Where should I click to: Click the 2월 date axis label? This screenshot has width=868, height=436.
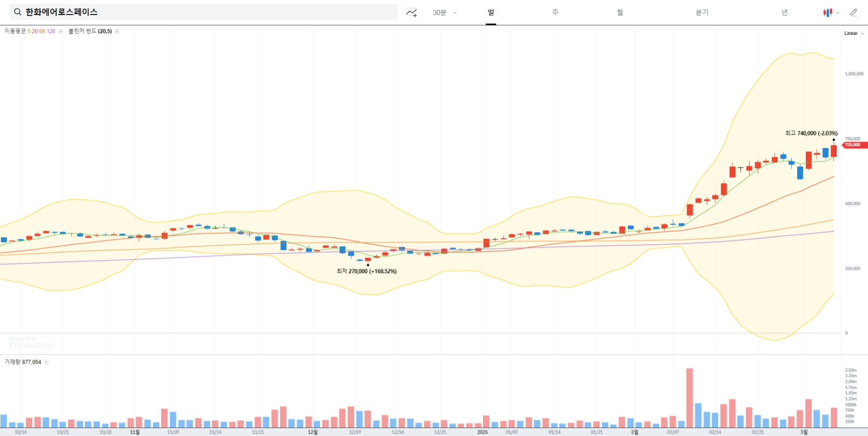tap(634, 432)
